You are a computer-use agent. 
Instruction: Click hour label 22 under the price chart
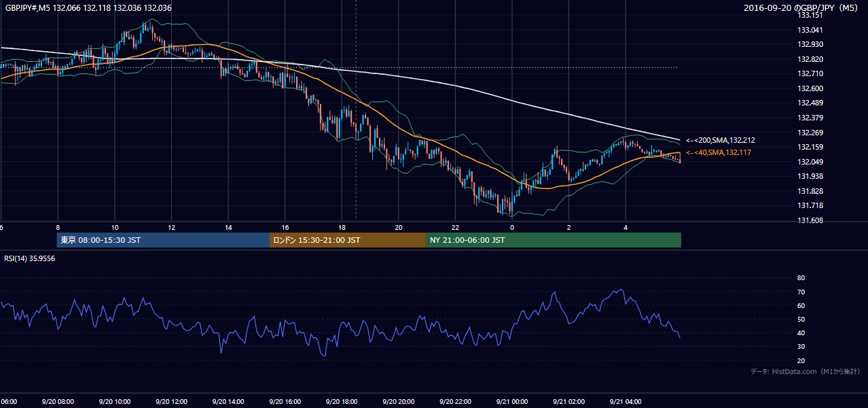pyautogui.click(x=455, y=228)
